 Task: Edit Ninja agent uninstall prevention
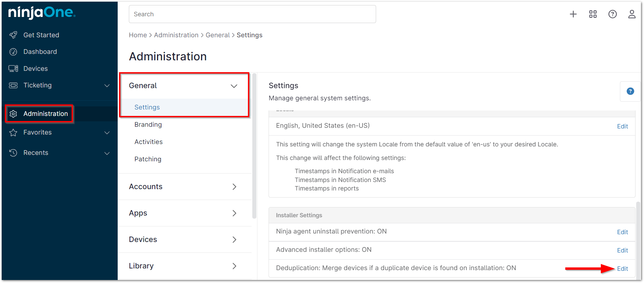[622, 232]
